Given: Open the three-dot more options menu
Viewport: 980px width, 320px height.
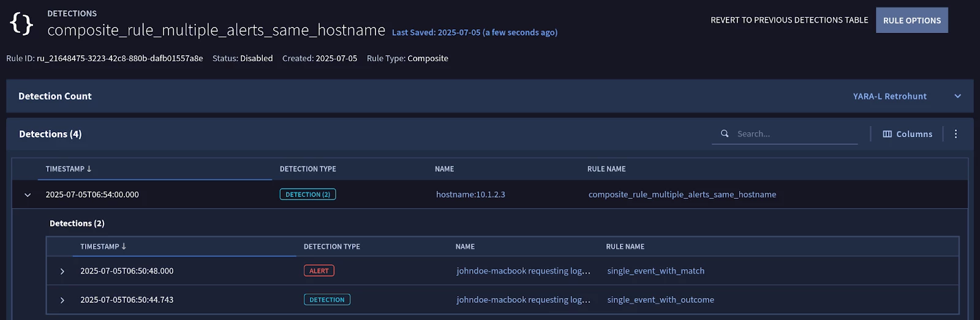Looking at the screenshot, I should tap(956, 133).
